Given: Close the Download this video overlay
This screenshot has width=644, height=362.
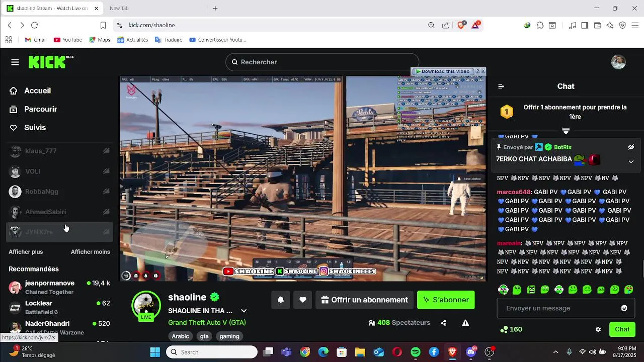Looking at the screenshot, I should [483, 71].
